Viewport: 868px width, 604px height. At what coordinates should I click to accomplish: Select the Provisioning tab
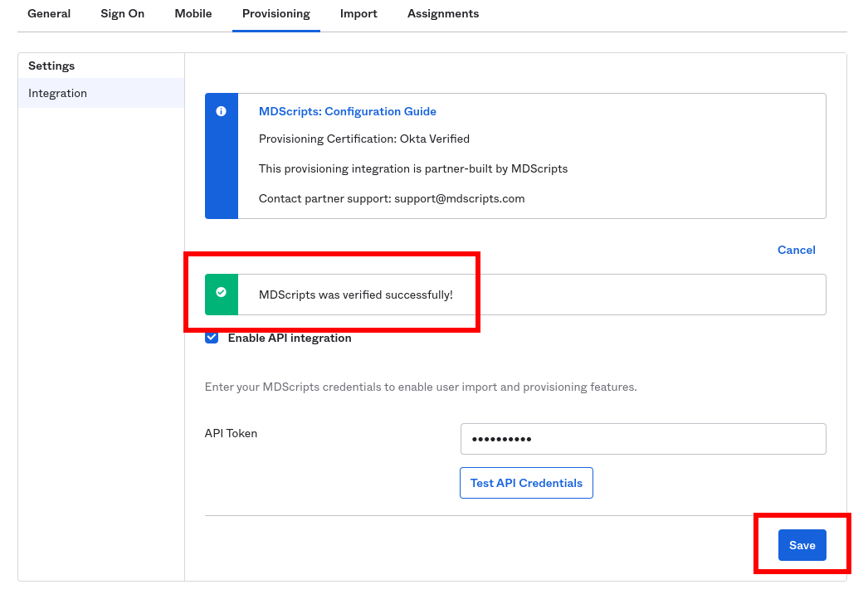[x=276, y=14]
